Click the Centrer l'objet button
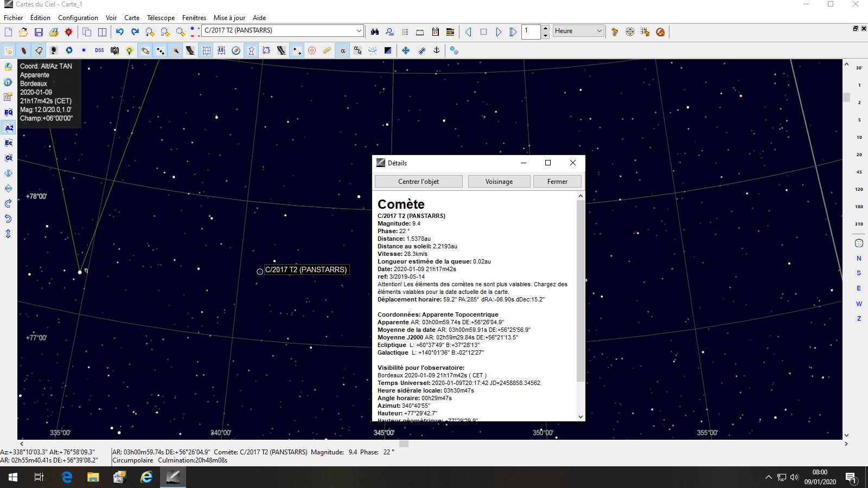The image size is (868, 488). coord(419,182)
